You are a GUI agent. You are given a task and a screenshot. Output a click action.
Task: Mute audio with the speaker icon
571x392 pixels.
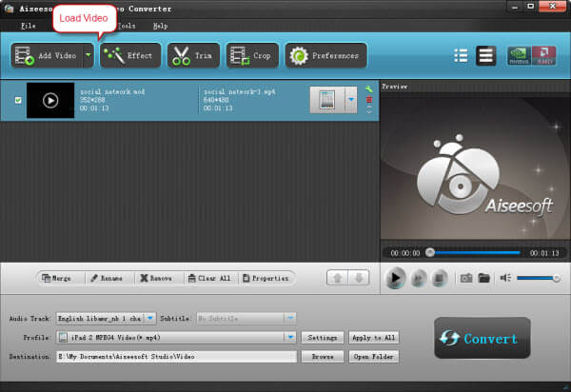coord(505,278)
